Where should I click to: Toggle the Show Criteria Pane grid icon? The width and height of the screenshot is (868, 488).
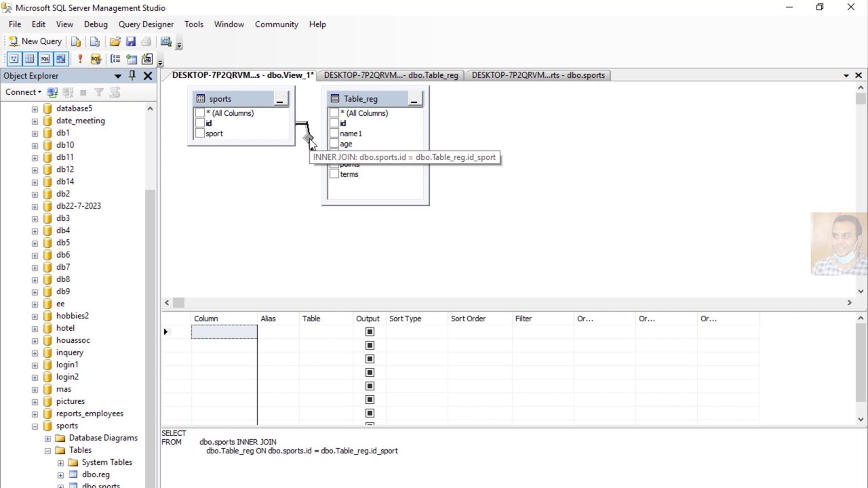pos(29,59)
